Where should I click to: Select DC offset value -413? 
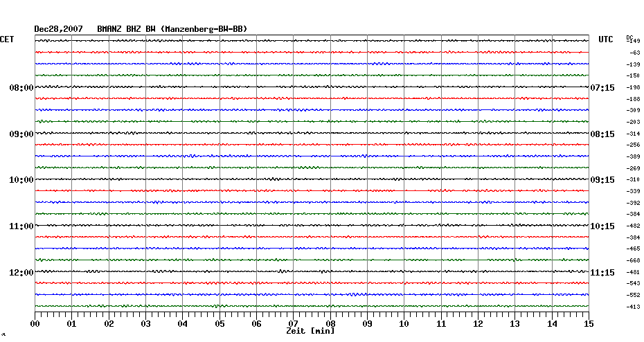[x=633, y=307]
